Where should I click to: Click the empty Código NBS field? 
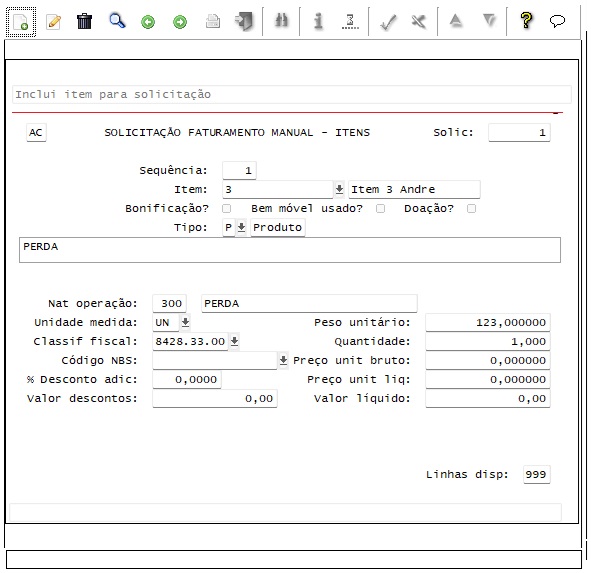pyautogui.click(x=214, y=360)
